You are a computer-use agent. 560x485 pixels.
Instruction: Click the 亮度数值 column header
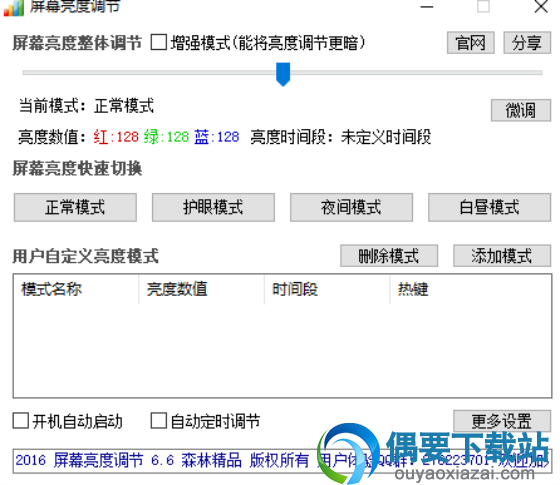[x=201, y=289]
